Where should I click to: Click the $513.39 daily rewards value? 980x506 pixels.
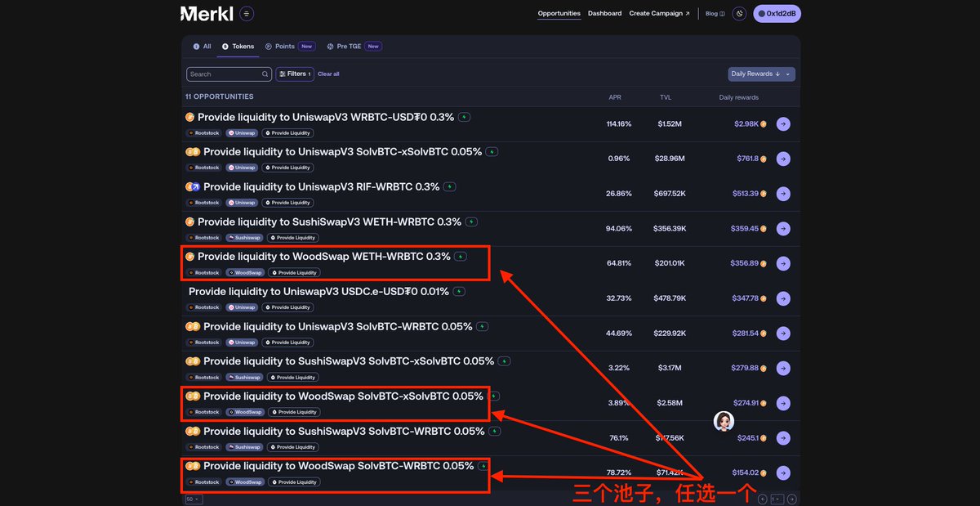(x=746, y=194)
